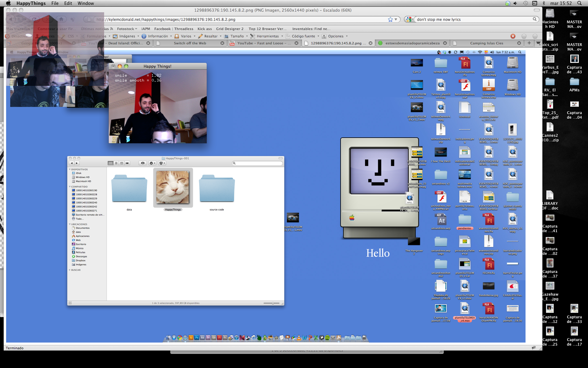The width and height of the screenshot is (588, 368).
Task: Open the Información dropdown in the toolbar
Action: pyautogui.click(x=158, y=36)
